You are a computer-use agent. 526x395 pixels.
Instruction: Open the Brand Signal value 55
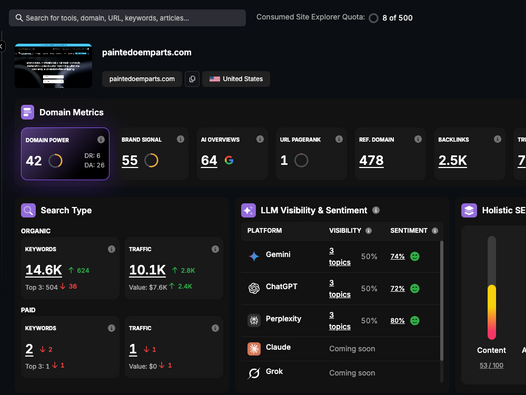[x=130, y=160]
